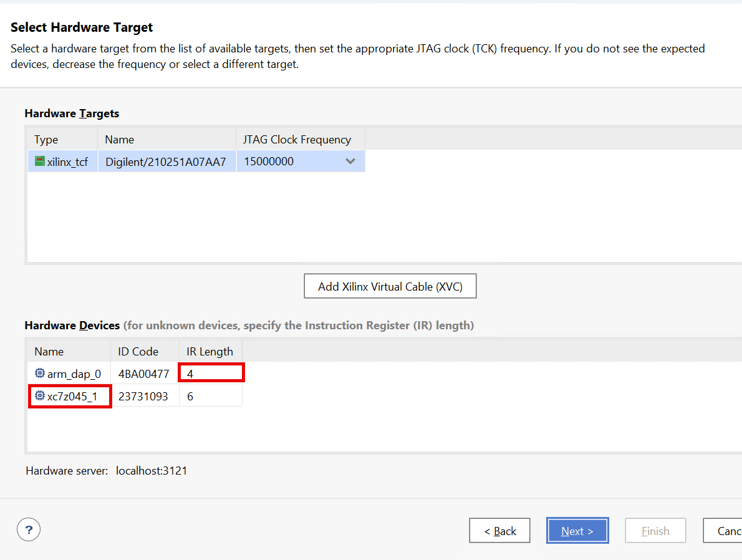The height and width of the screenshot is (560, 742).
Task: Click Name column header in Hardware Devices
Action: pos(68,351)
